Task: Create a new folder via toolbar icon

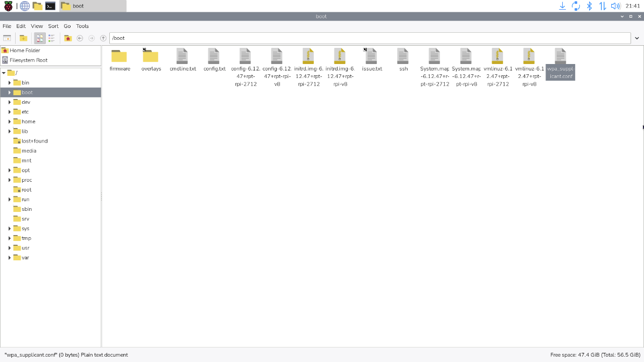Action: click(x=23, y=38)
